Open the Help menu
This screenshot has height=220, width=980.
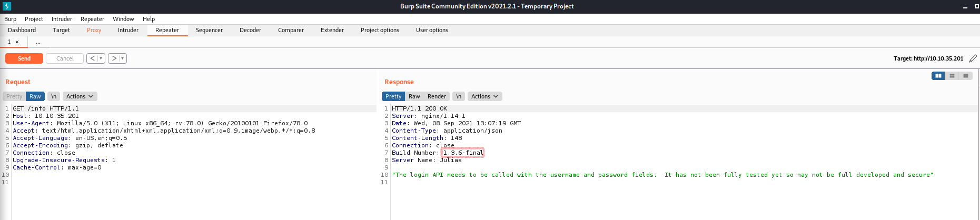(x=149, y=19)
